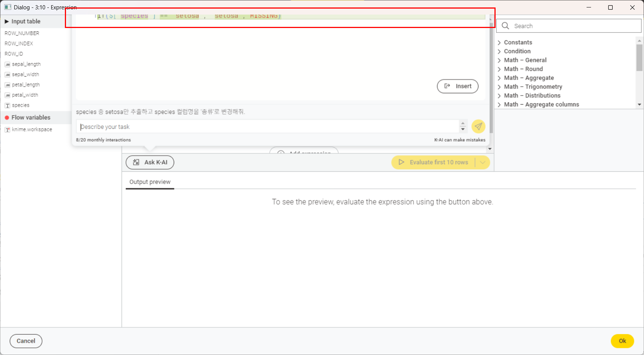Click the paper plane send icon

[x=478, y=126]
